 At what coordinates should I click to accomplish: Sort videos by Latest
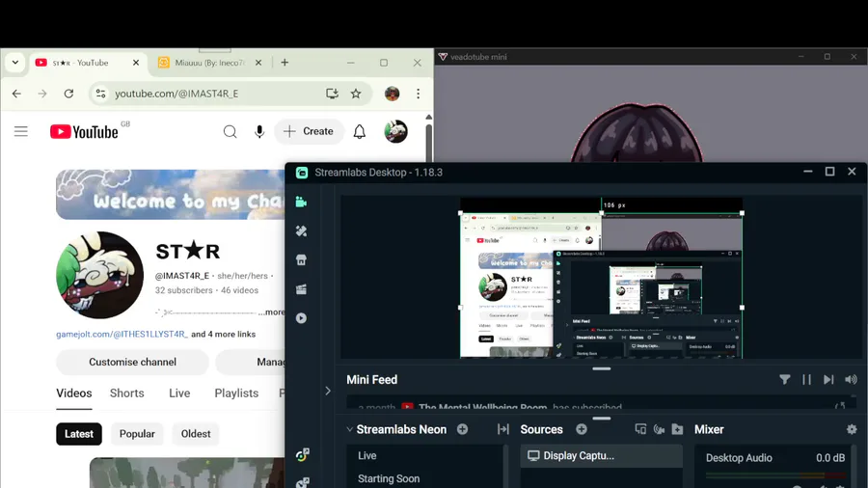pos(79,434)
